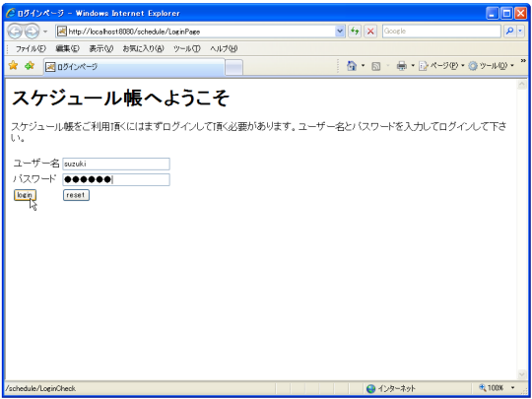Open the お気に入り(A) menu
This screenshot has width=532, height=399.
tap(143, 49)
